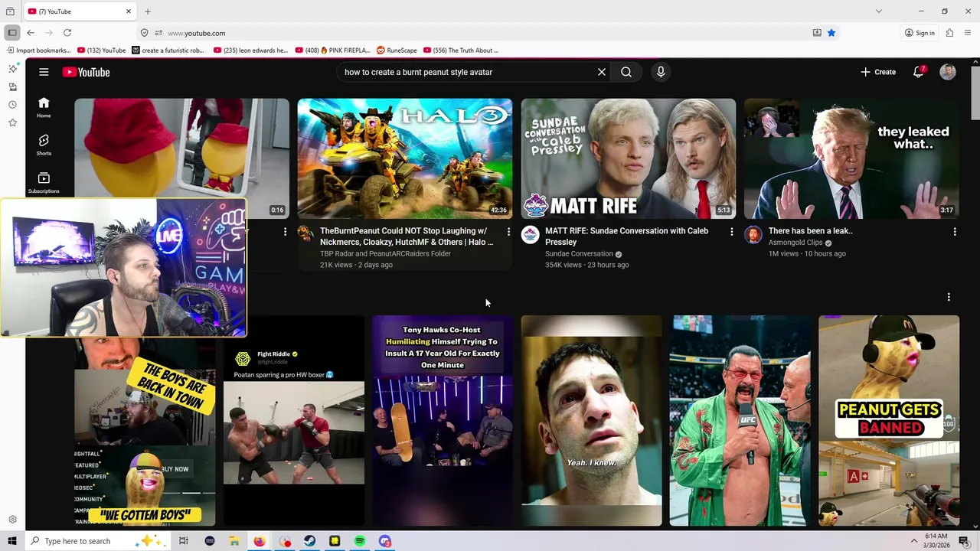Click the install-app icon in the address bar
Viewport: 980px width, 551px height.
pos(817,33)
